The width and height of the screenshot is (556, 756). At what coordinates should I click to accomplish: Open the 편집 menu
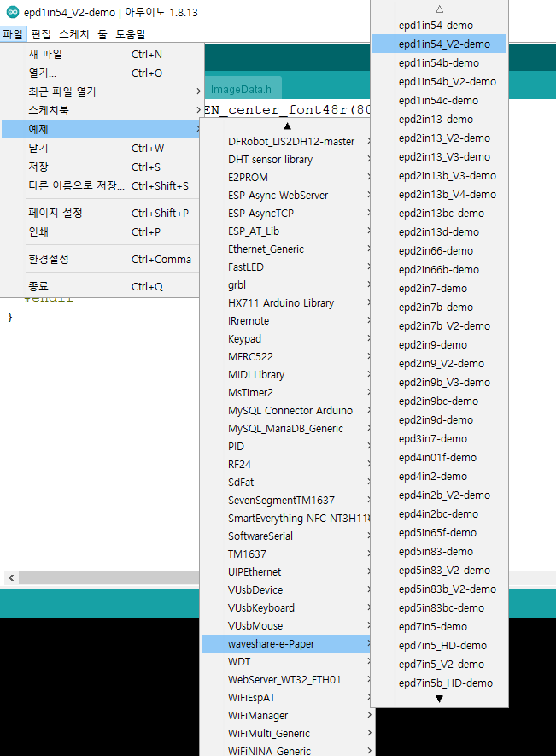(41, 34)
